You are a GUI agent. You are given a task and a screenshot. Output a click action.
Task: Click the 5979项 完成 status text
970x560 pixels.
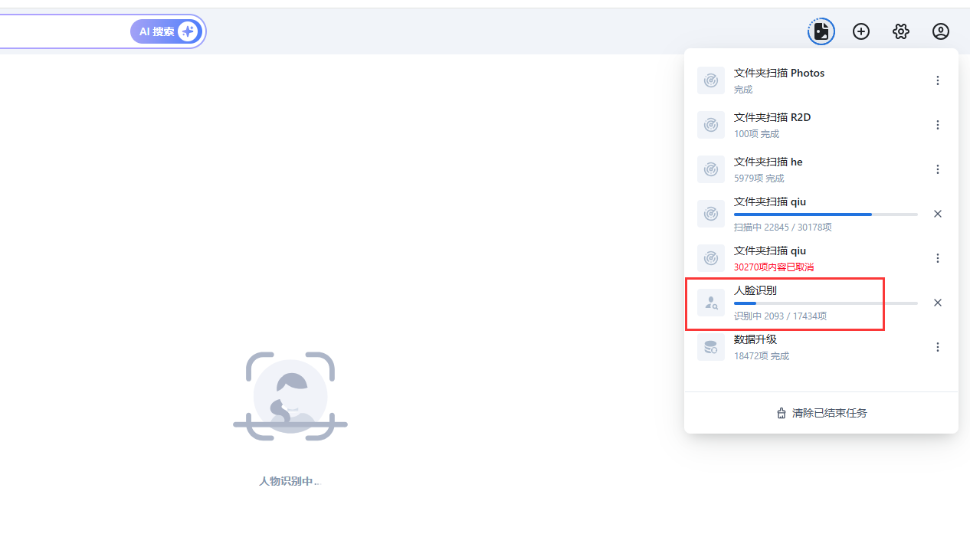759,178
